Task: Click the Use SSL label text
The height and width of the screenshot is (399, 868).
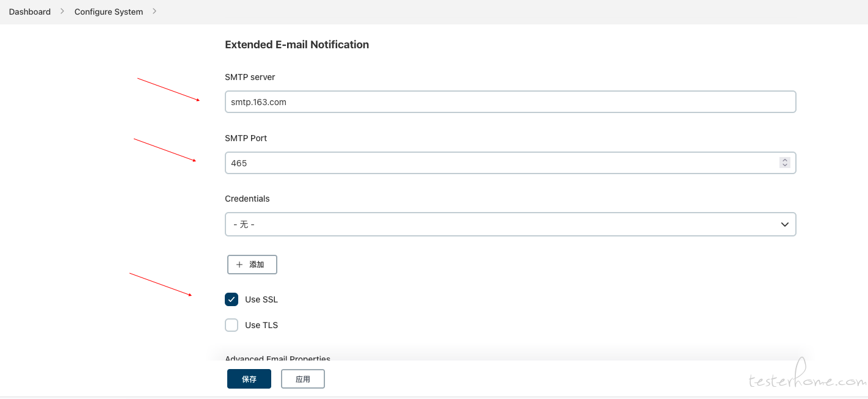Action: coord(261,299)
